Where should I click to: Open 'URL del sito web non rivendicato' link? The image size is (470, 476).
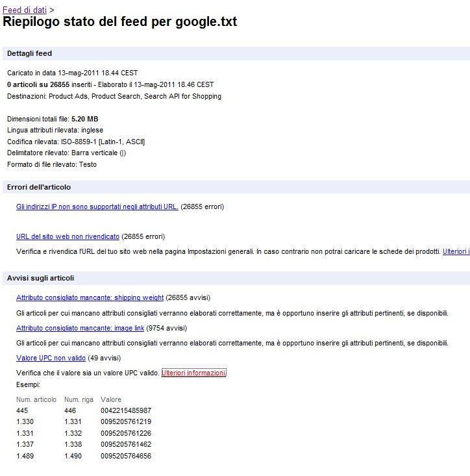(68, 236)
